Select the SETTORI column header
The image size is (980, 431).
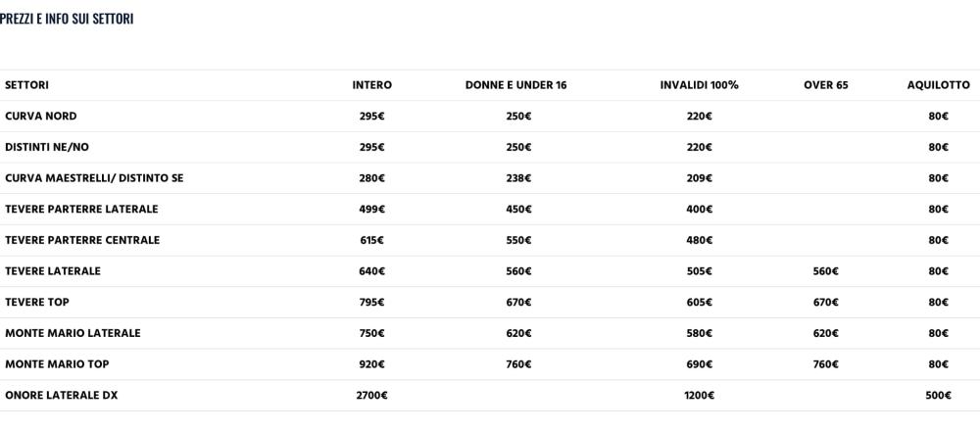pyautogui.click(x=26, y=85)
